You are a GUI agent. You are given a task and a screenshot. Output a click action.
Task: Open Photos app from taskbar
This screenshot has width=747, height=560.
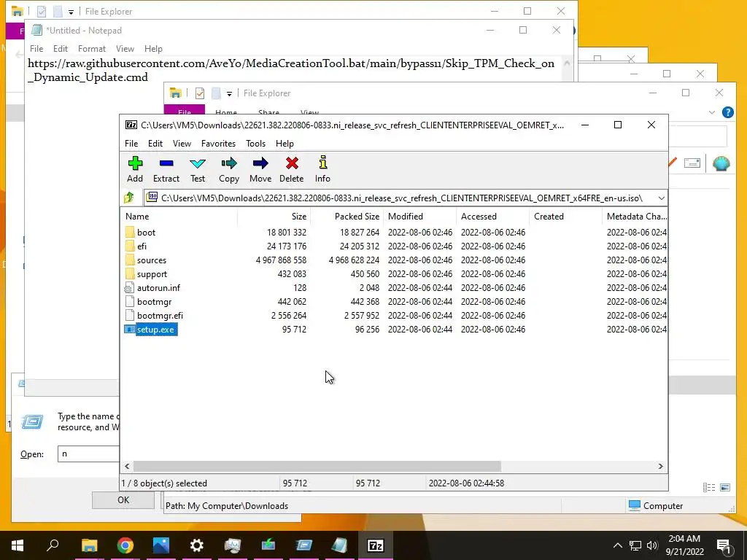pyautogui.click(x=161, y=545)
